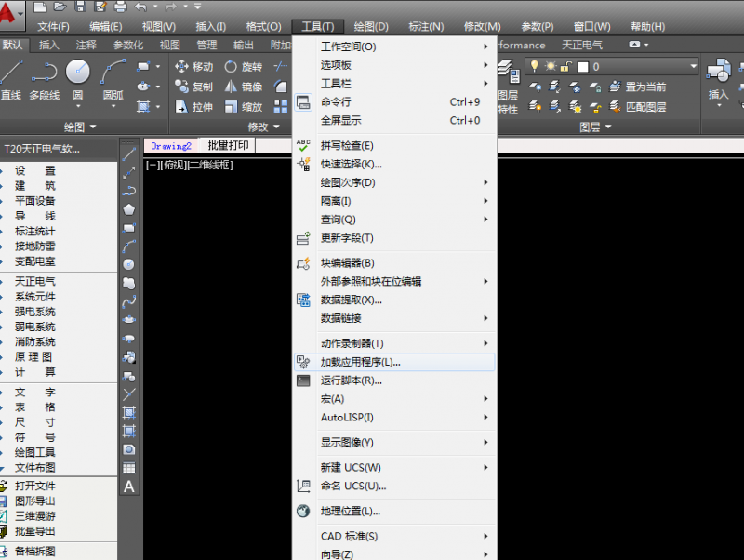Select polygon tool in vertical draw toolbar
Screen dimensions: 744x560
tap(128, 209)
